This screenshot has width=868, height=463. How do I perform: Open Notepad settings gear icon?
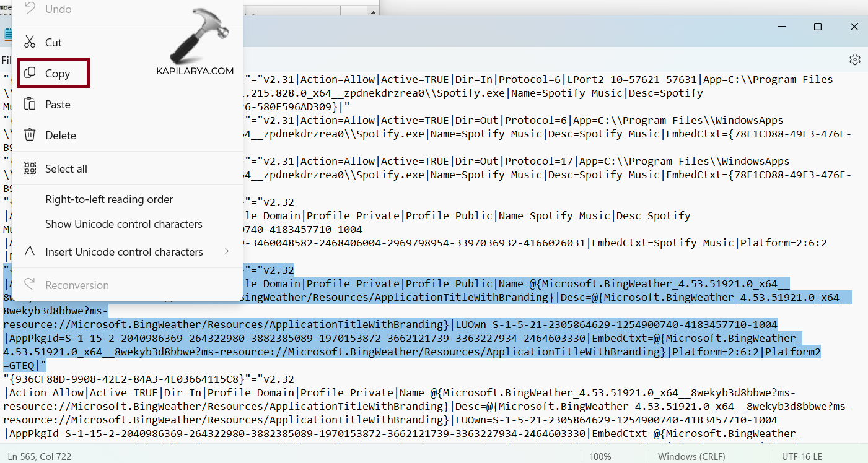[855, 59]
